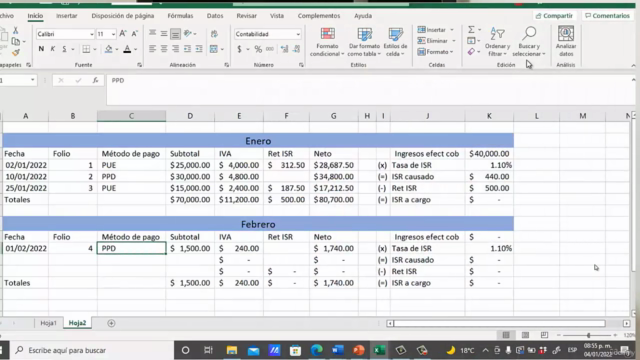Open the Vista ribbon tab
Image resolution: width=640 pixels, height=360 pixels.
[x=277, y=16]
